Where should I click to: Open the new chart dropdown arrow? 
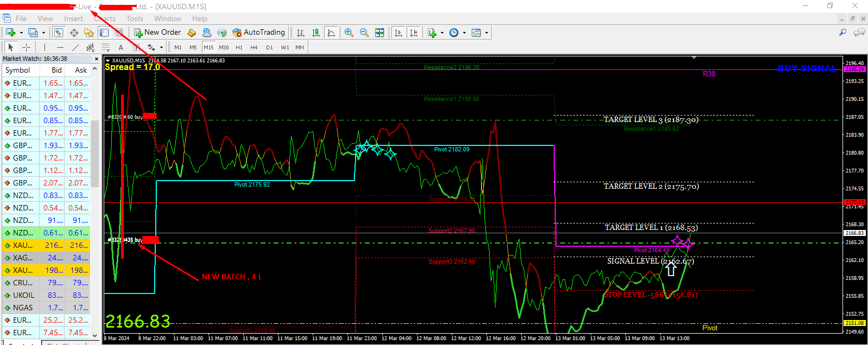pyautogui.click(x=21, y=33)
